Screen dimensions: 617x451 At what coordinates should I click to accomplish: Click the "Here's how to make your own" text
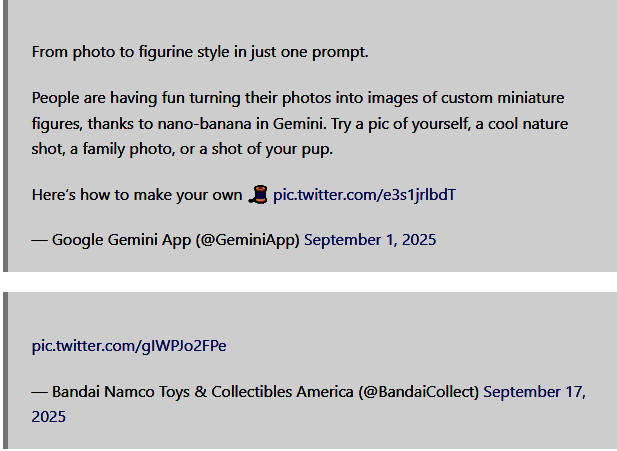(138, 194)
